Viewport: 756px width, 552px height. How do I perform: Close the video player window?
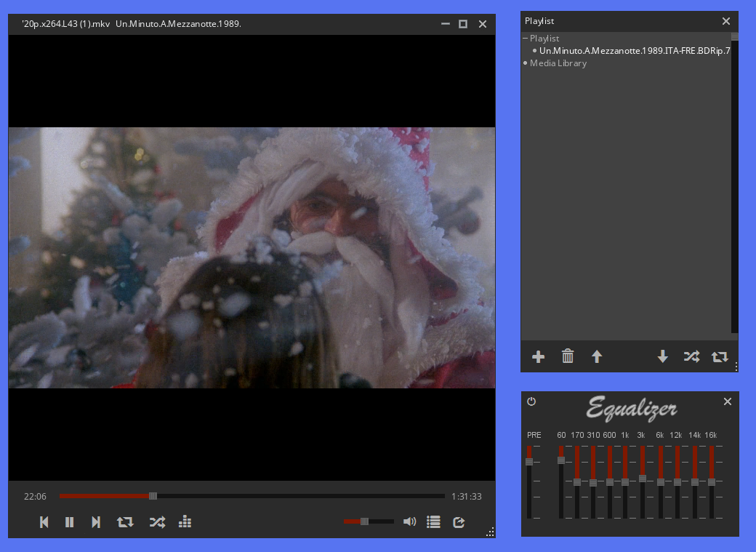coord(483,24)
